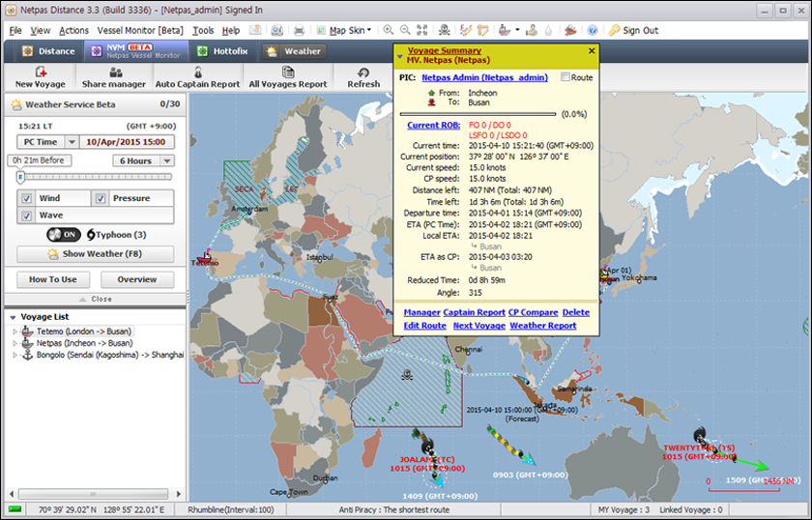The height and width of the screenshot is (520, 812).
Task: Click the route drawing pencil icon
Action: tap(466, 30)
